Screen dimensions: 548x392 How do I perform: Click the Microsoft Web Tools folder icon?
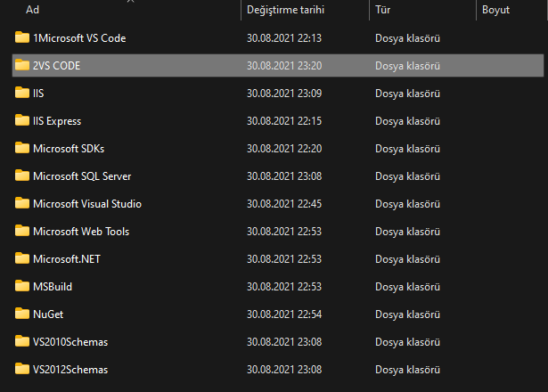22,231
